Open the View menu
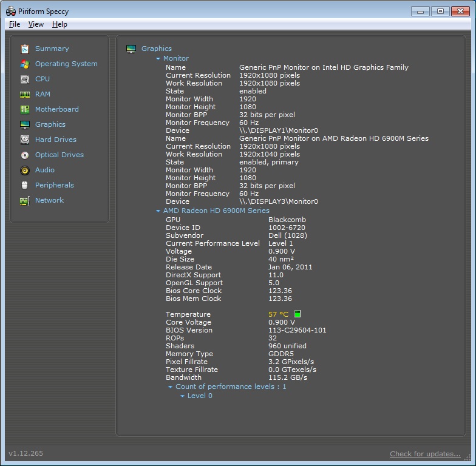This screenshot has width=476, height=466. pyautogui.click(x=36, y=24)
